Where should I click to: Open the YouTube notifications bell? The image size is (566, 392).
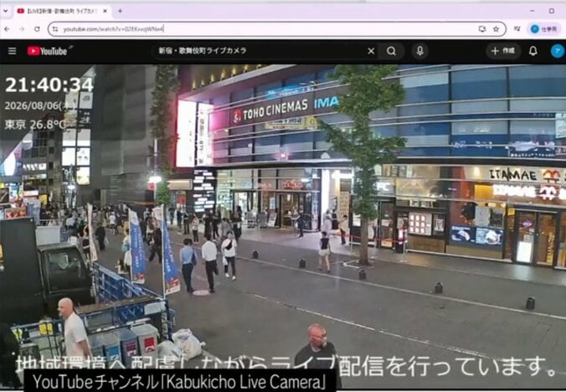pyautogui.click(x=533, y=51)
